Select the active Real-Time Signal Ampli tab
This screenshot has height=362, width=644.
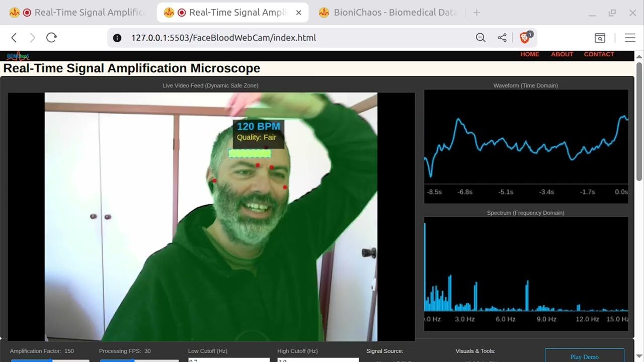coord(231,13)
